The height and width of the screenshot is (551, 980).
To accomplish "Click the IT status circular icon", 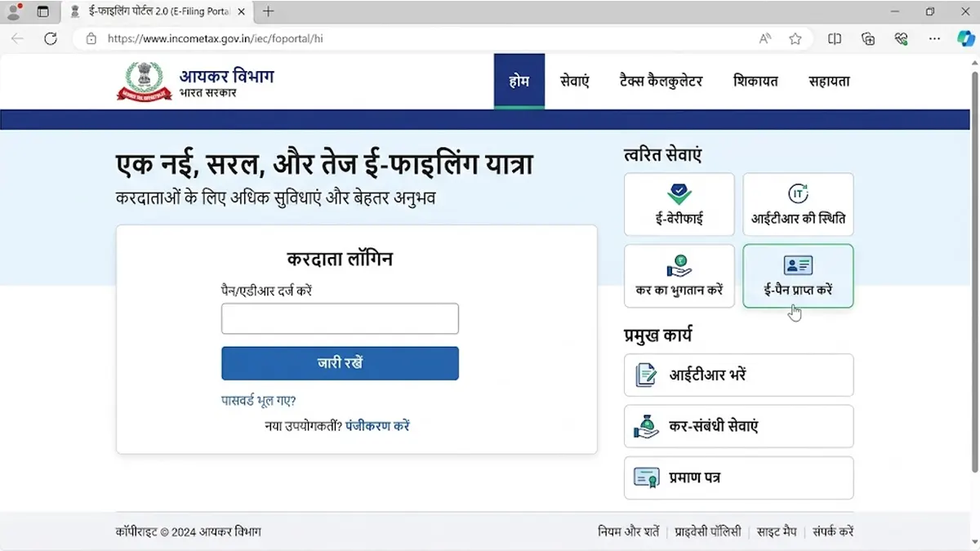I will pyautogui.click(x=798, y=193).
